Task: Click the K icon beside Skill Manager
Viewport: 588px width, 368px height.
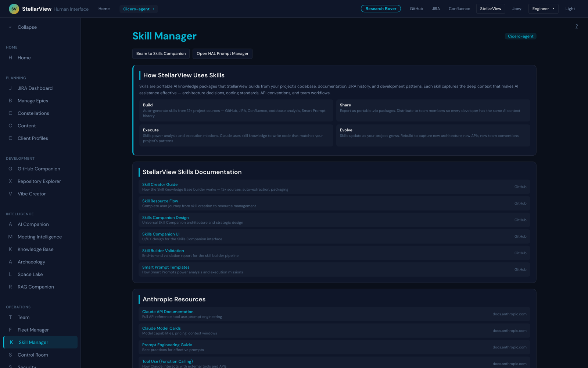Action: click(x=11, y=343)
